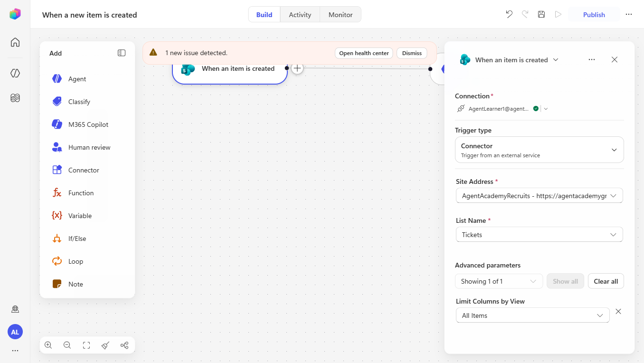Remove the Limit Columns by View parameter
This screenshot has height=363, width=644.
(x=618, y=312)
